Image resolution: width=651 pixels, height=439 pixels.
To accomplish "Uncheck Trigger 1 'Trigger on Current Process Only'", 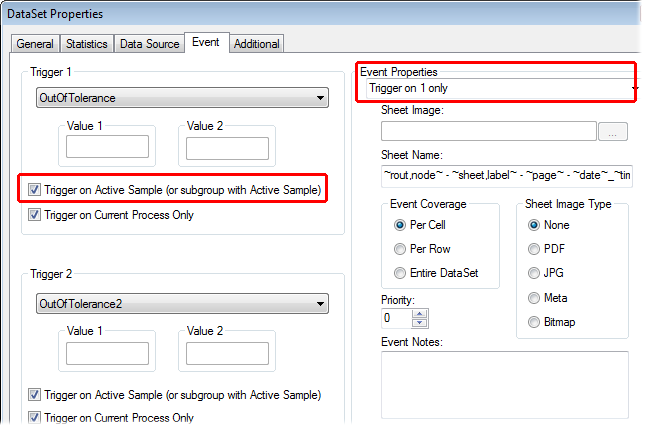I will click(36, 215).
